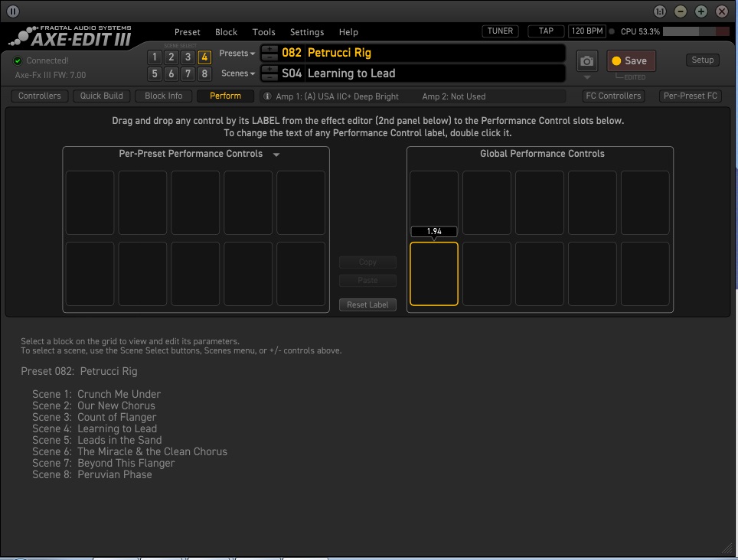Open the Scenes dropdown
This screenshot has width=738, height=560.
click(x=237, y=73)
